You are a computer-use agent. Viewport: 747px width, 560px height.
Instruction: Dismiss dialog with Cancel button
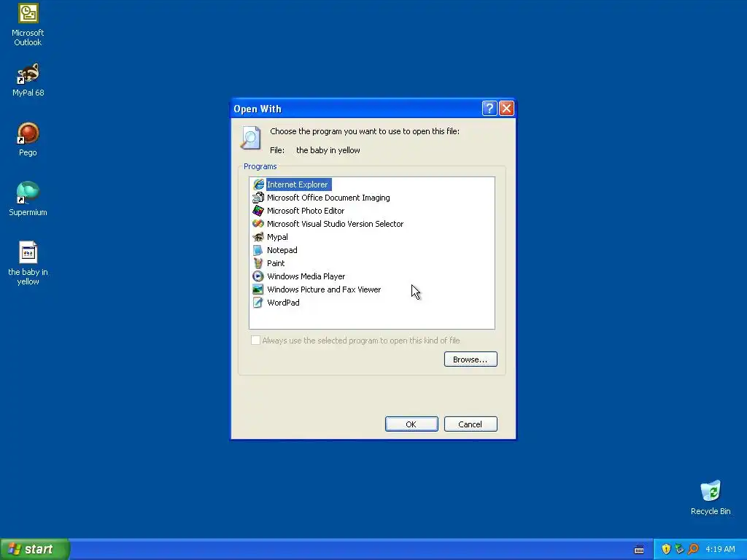pos(471,424)
